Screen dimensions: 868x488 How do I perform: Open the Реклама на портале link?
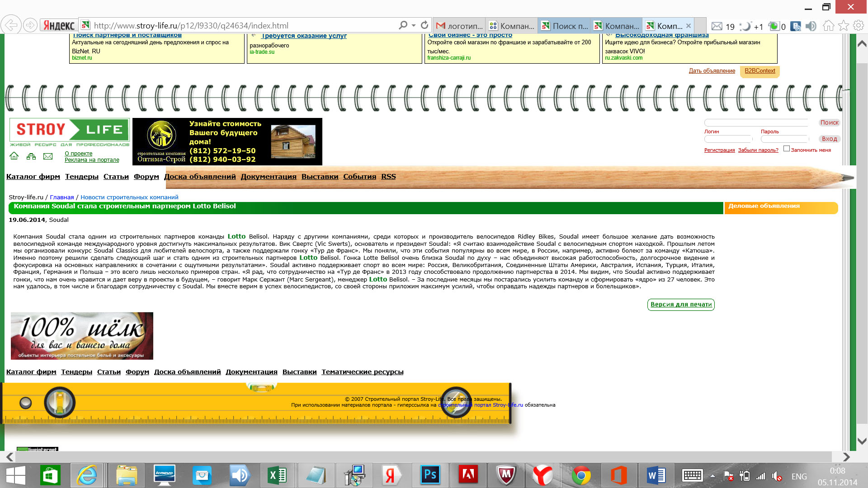coord(92,160)
